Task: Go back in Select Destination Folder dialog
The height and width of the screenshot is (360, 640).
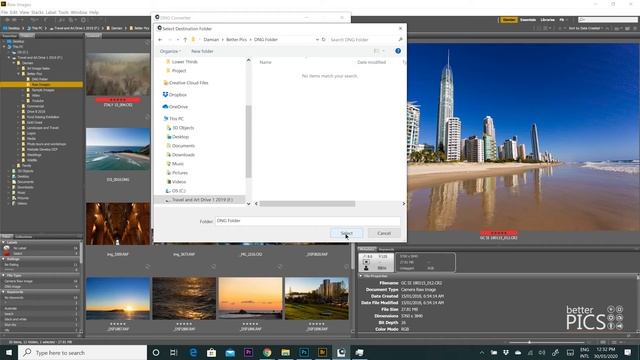Action: tap(160, 40)
